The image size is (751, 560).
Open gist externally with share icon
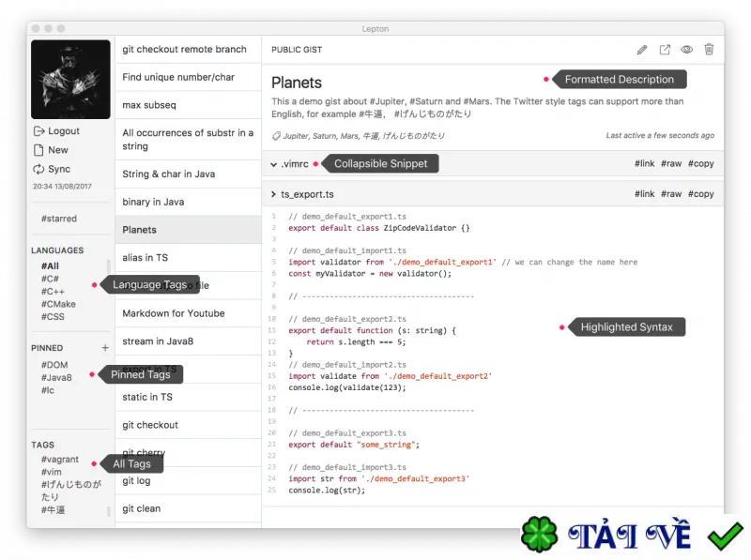665,50
